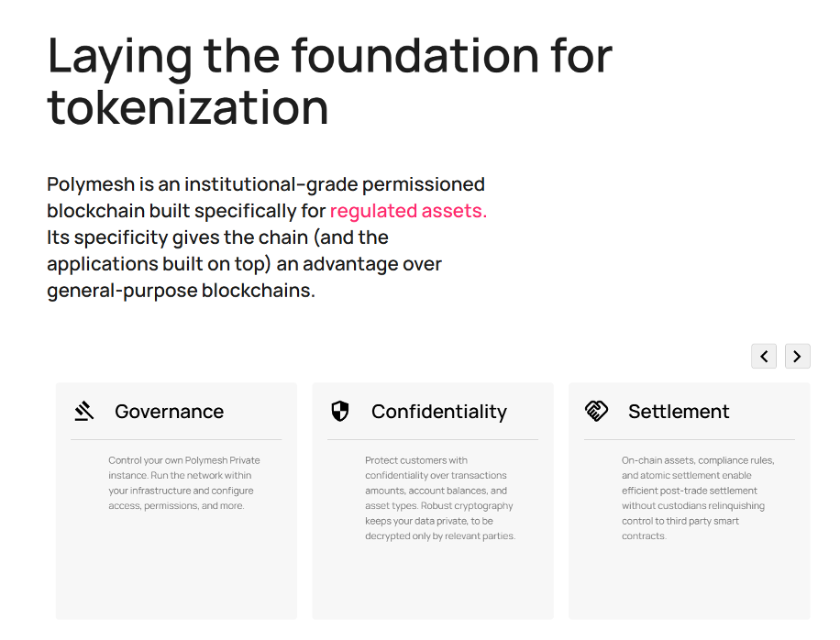Click the Confidentiality description paragraph
840x640 pixels.
439,498
